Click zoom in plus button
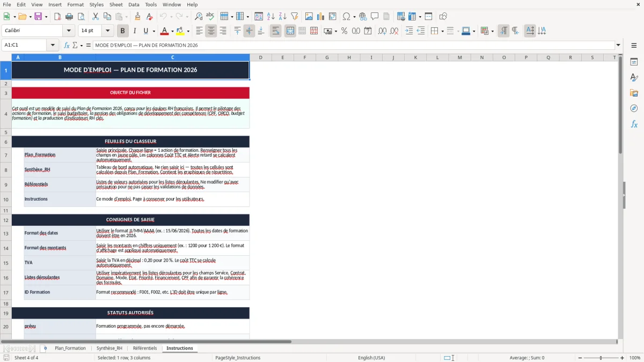 coord(622,358)
